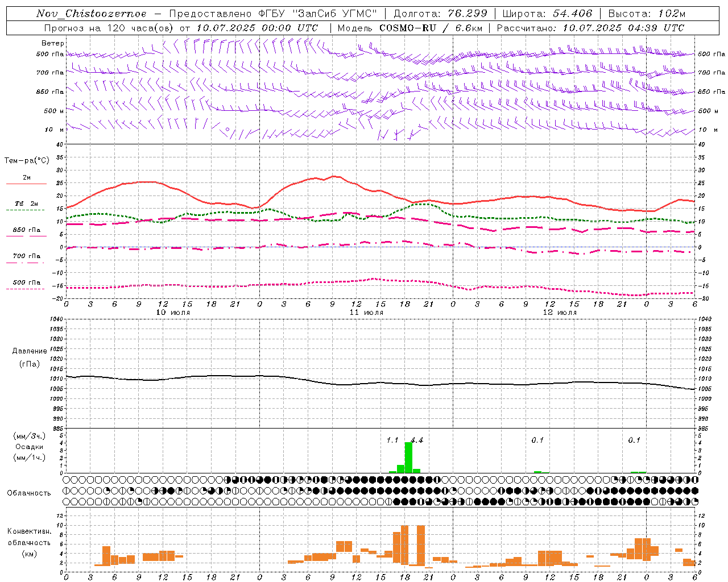728x582 pixels.
Task: Click the Ветер panel label
Action: [53, 43]
